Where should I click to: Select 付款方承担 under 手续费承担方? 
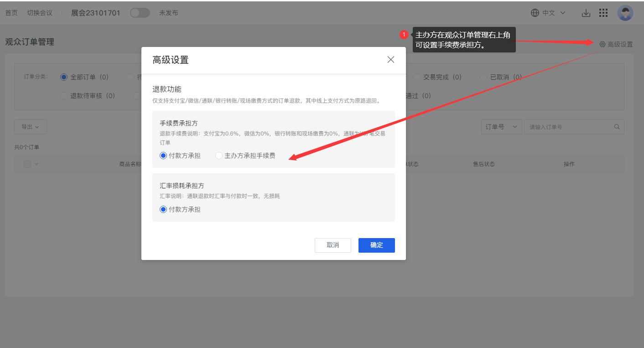pyautogui.click(x=163, y=156)
